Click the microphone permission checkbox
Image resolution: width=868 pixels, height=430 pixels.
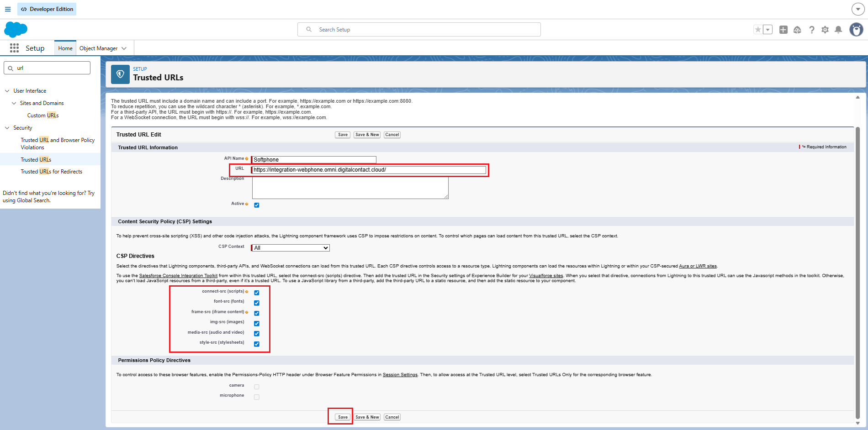click(x=257, y=397)
